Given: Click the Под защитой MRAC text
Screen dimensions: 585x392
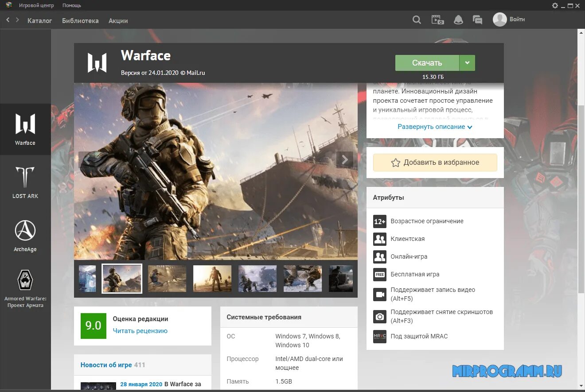Looking at the screenshot, I should [x=419, y=336].
